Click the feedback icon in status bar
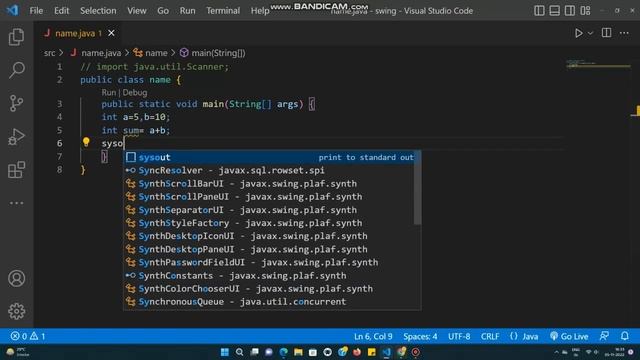Screen dimensions: 640x360 pos(604,336)
